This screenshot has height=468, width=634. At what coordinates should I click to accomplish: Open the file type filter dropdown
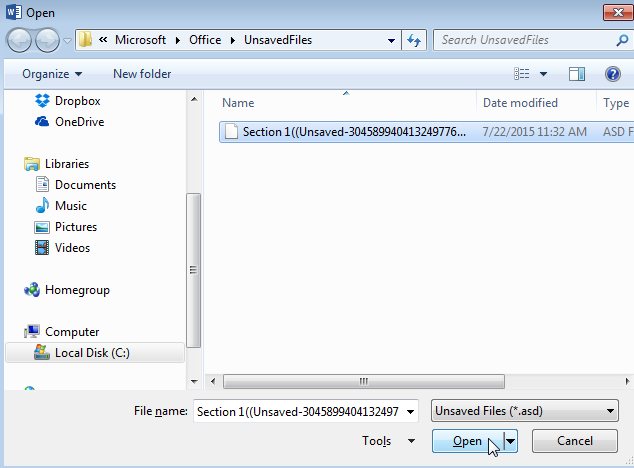[x=524, y=411]
